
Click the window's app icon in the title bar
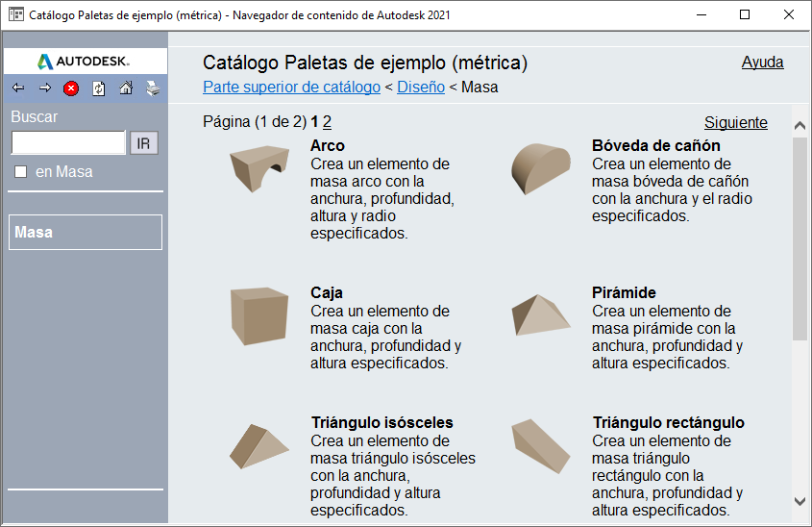[16, 14]
